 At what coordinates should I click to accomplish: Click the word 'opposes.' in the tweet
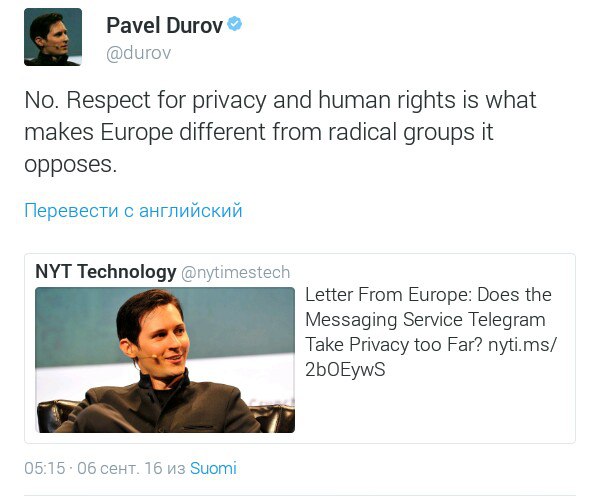pyautogui.click(x=70, y=165)
